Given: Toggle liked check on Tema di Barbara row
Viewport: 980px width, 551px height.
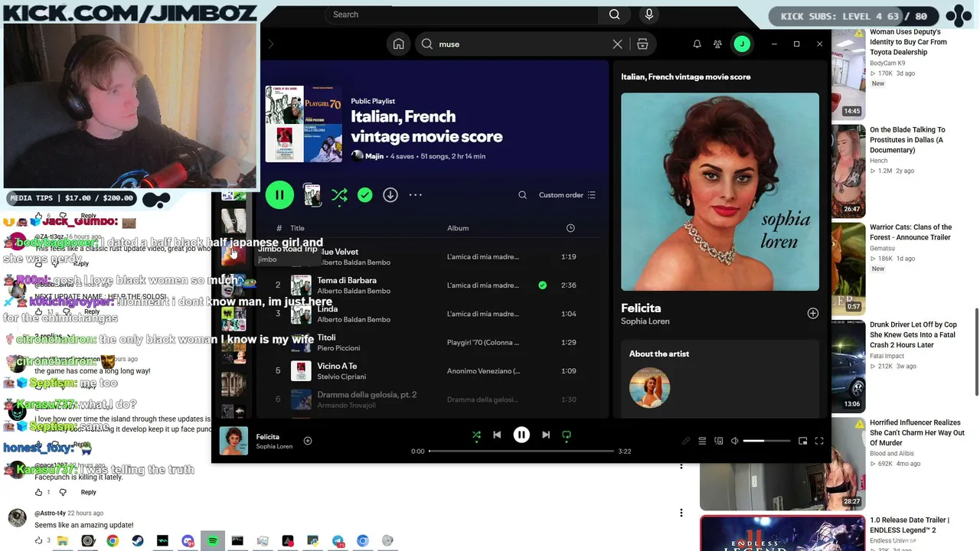Looking at the screenshot, I should pos(542,285).
